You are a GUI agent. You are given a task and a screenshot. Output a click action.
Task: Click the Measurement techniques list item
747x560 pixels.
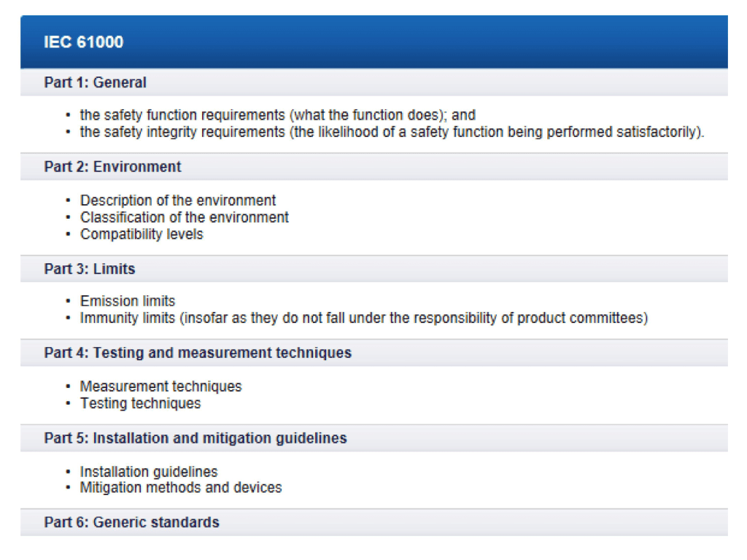pos(160,386)
